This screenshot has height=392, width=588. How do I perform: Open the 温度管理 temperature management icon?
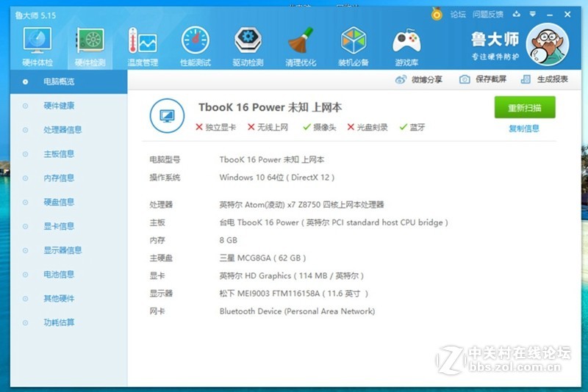click(x=143, y=46)
